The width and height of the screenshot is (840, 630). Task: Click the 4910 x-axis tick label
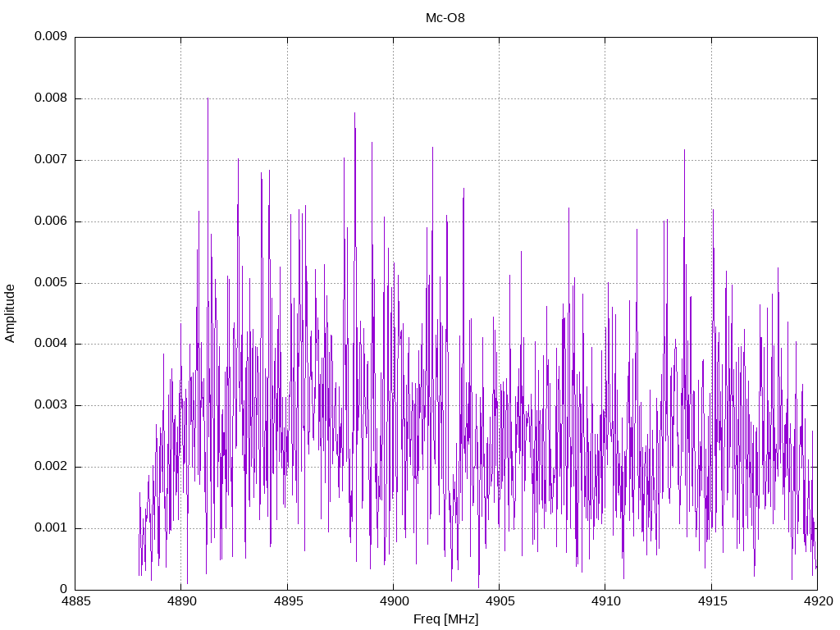point(606,601)
